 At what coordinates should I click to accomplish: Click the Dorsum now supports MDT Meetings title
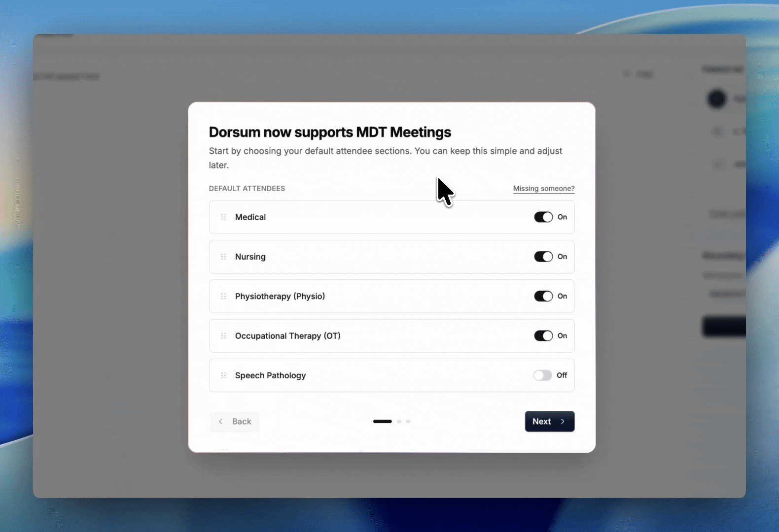tap(330, 132)
